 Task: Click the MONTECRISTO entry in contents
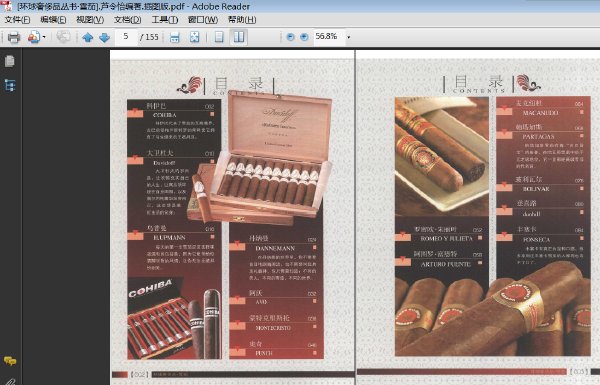click(x=273, y=328)
